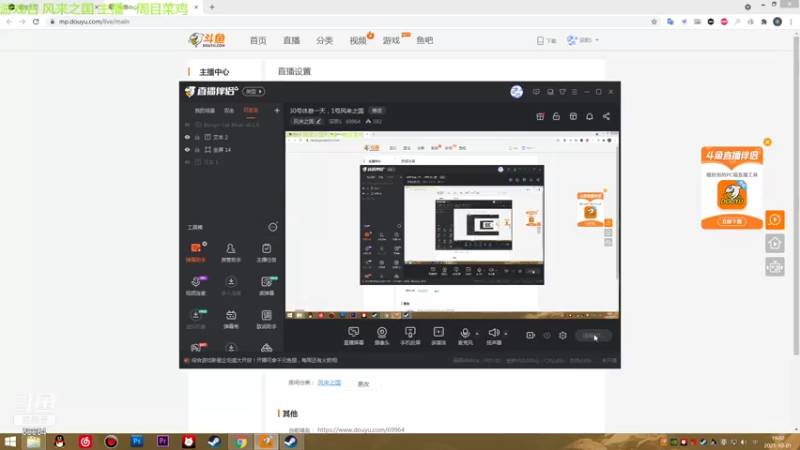Image resolution: width=800 pixels, height=450 pixels.
Task: Click the browser address bar
Action: point(347,21)
